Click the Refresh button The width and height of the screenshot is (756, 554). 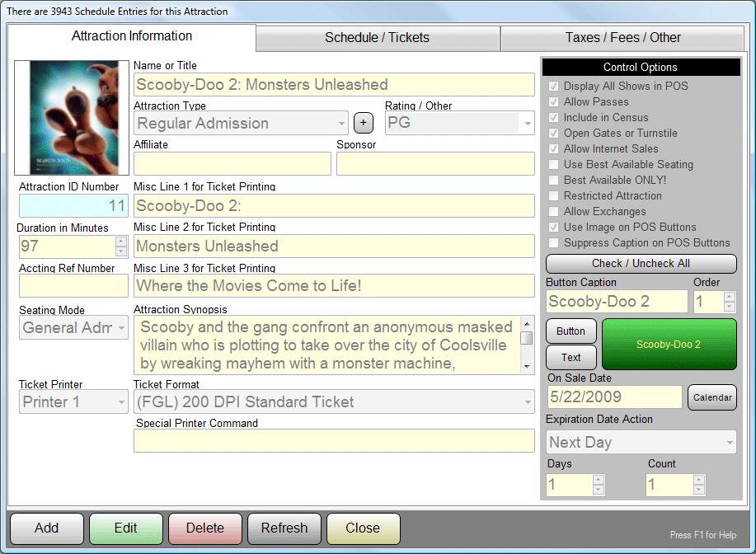pyautogui.click(x=284, y=528)
